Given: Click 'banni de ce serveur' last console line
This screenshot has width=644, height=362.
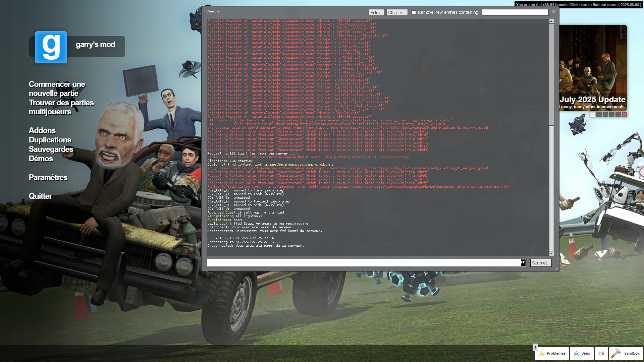Looking at the screenshot, I should click(x=256, y=246).
